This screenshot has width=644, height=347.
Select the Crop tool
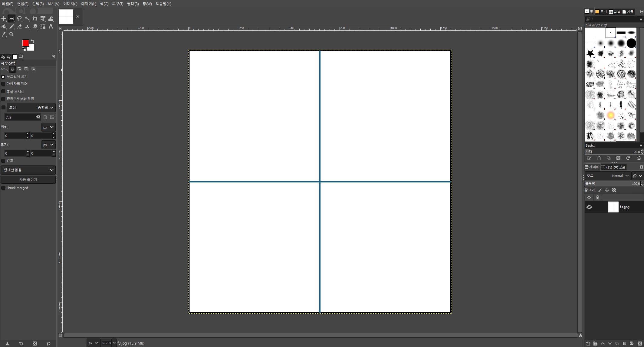click(35, 19)
